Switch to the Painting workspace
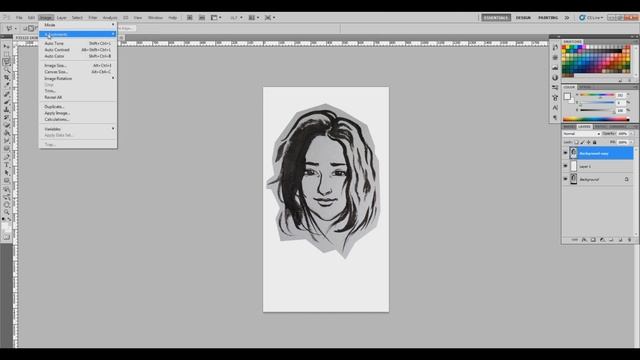640x360 pixels. coord(548,18)
